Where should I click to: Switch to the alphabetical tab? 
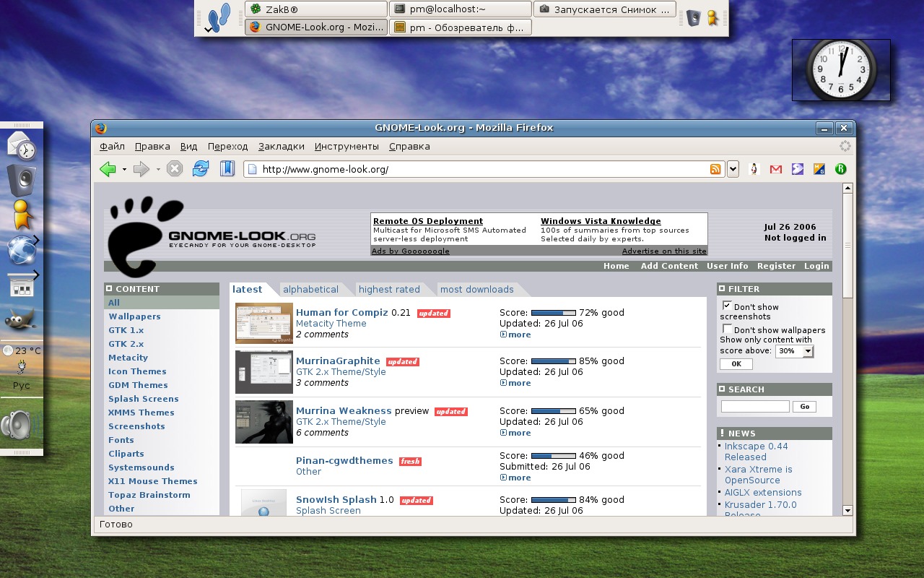pyautogui.click(x=310, y=289)
